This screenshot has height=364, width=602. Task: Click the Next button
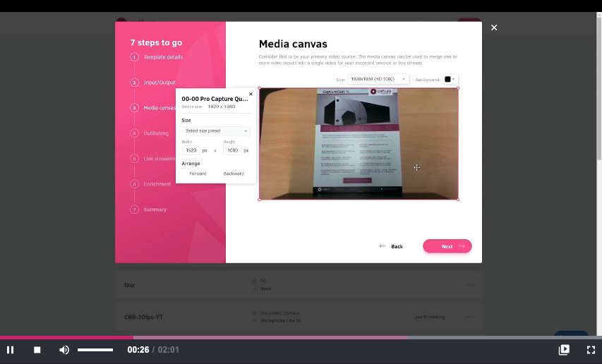coord(447,246)
